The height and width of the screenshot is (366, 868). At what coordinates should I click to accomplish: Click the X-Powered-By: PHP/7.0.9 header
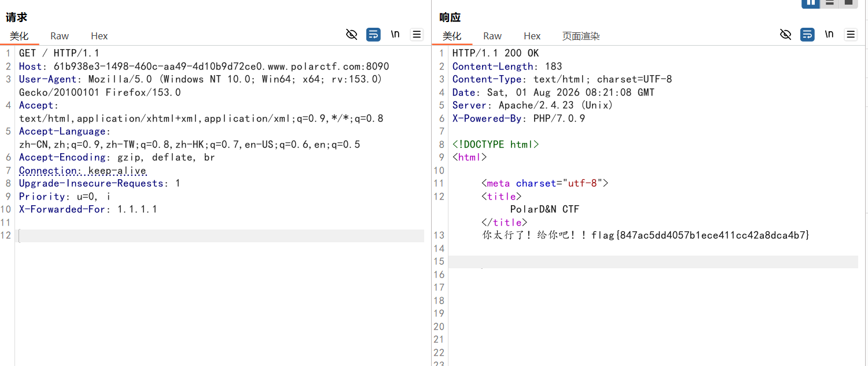tap(519, 119)
